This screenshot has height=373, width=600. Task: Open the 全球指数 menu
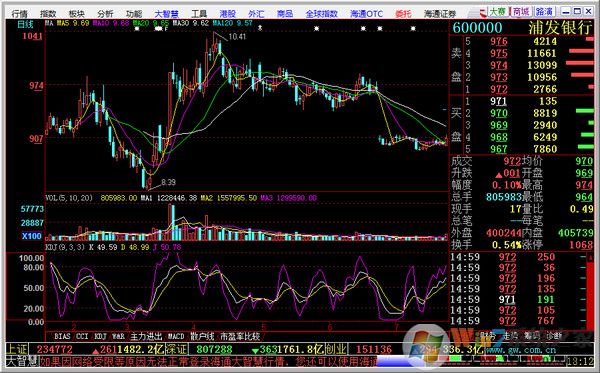coord(321,14)
